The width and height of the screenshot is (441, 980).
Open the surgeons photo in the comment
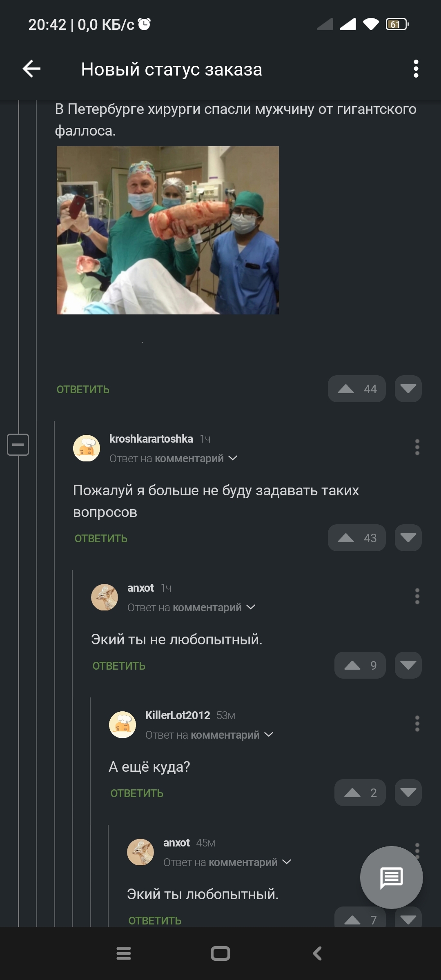(168, 230)
